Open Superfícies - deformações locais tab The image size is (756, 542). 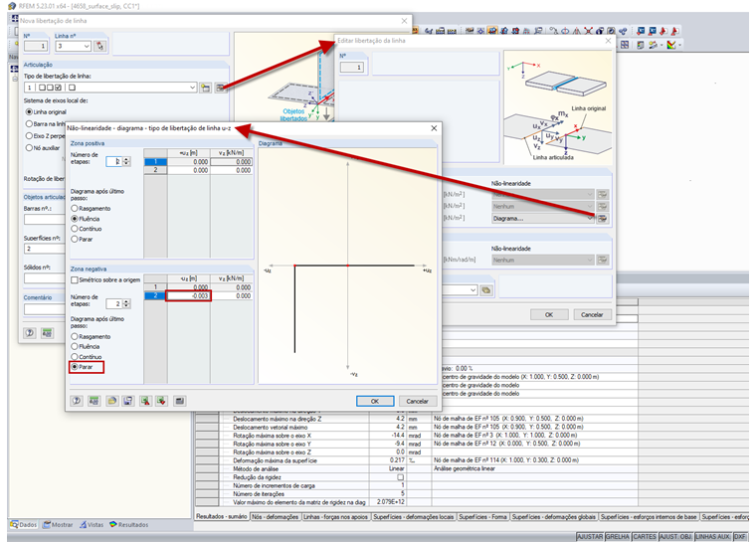point(414,516)
